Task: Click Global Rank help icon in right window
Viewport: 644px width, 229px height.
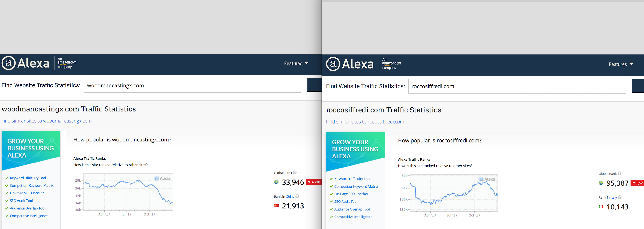Action: (x=619, y=173)
